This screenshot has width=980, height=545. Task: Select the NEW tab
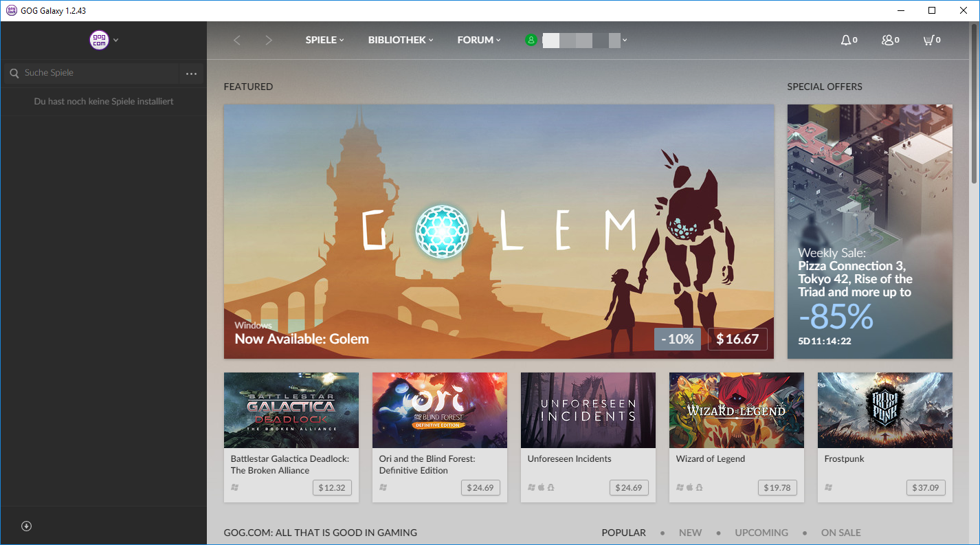(x=691, y=533)
